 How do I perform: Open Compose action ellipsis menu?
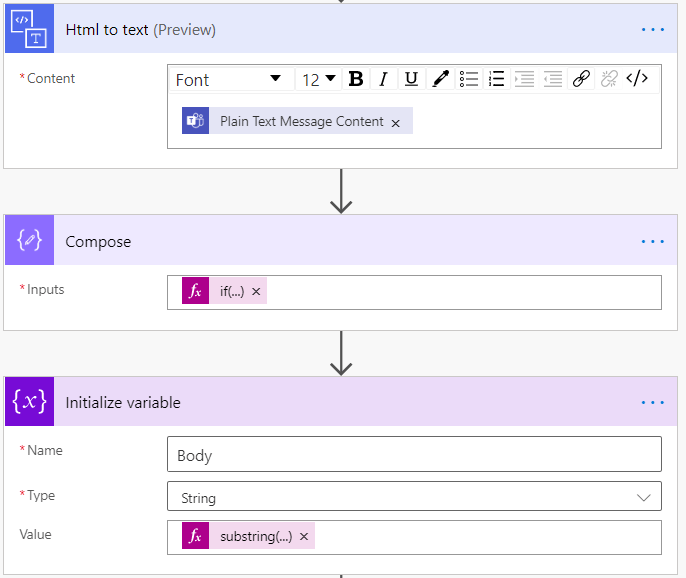click(x=652, y=241)
